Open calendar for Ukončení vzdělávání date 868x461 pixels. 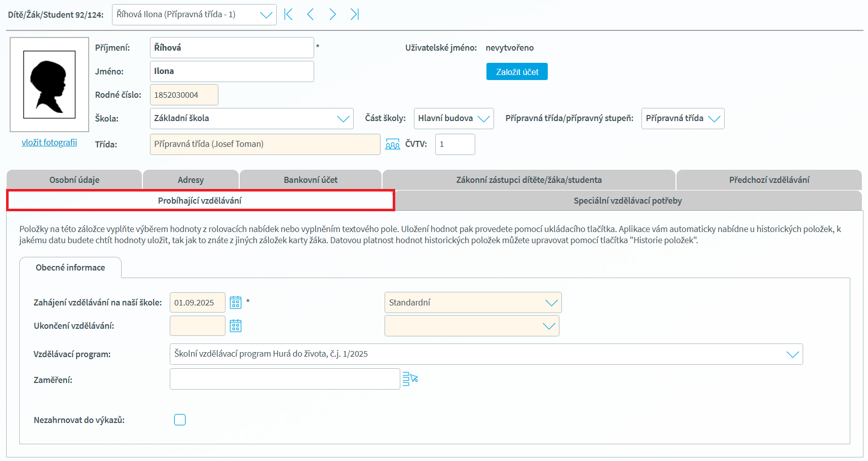tap(236, 326)
